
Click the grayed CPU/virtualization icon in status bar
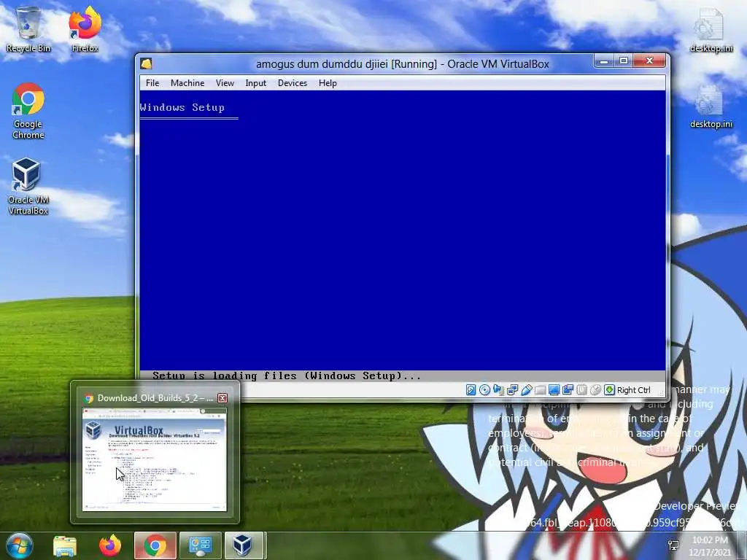coord(581,390)
